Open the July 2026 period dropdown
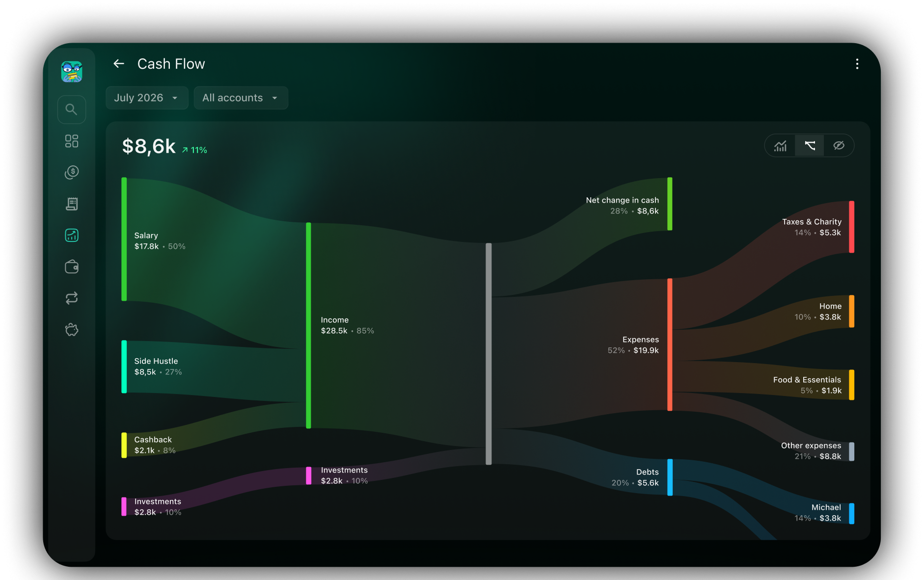 (x=147, y=98)
